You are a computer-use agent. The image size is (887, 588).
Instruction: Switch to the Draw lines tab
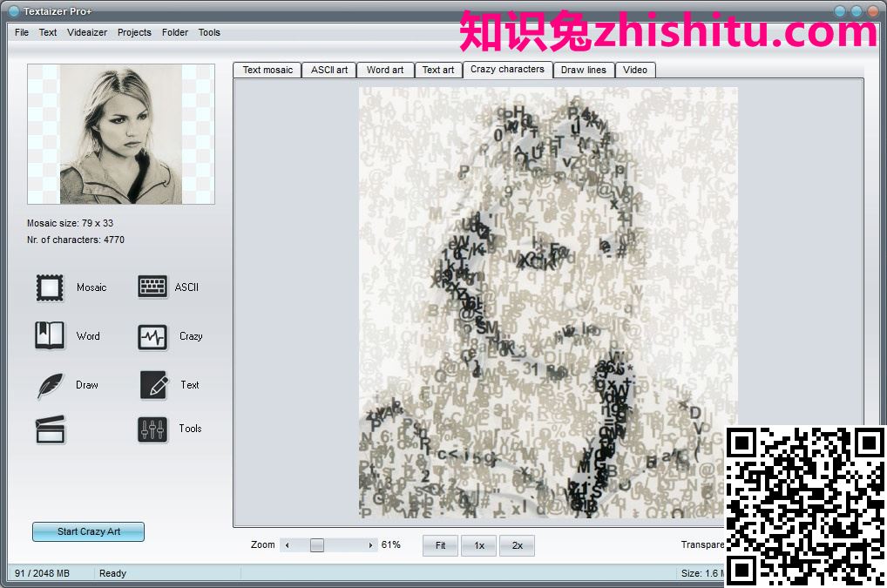pos(584,70)
